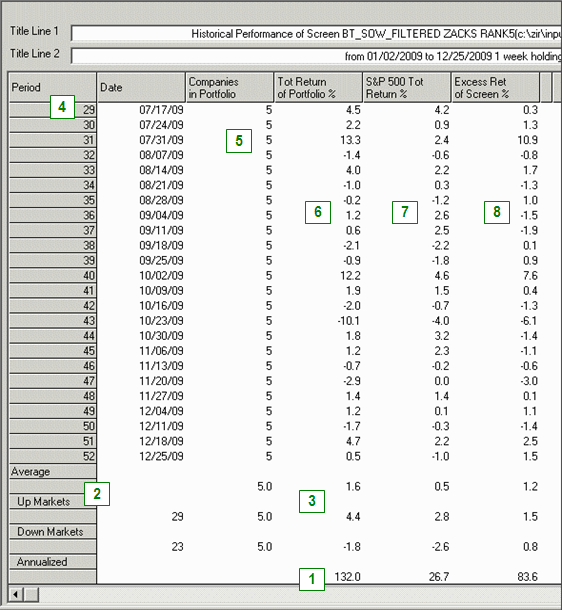Select period row 43
Screen dimensions: 562x610
[x=53, y=321]
